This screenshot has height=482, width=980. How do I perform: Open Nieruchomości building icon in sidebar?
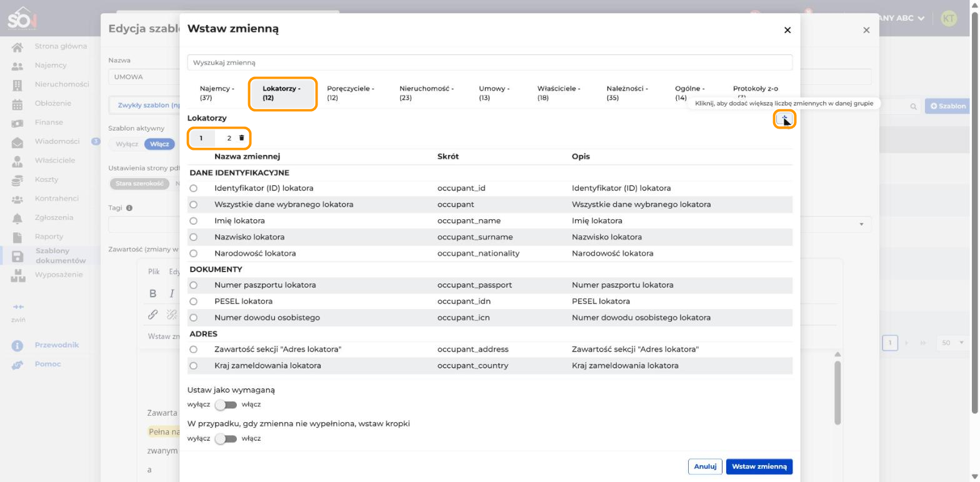[17, 86]
